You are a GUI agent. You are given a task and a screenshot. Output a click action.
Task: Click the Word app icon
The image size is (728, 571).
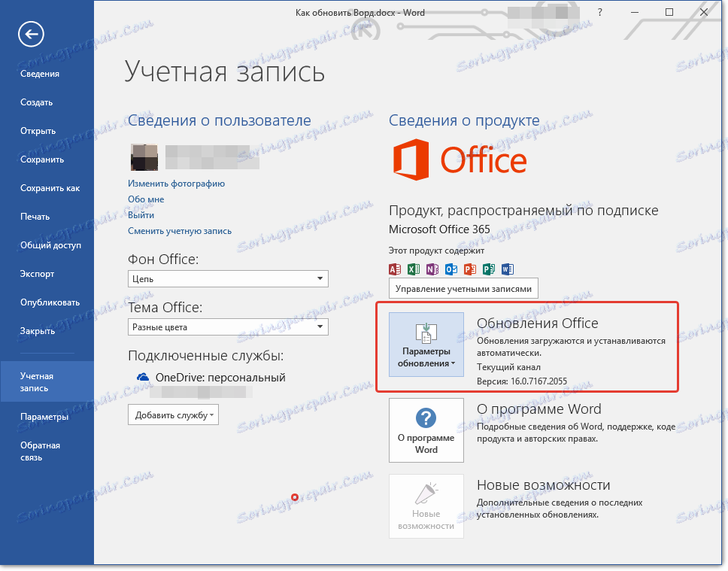tap(508, 269)
